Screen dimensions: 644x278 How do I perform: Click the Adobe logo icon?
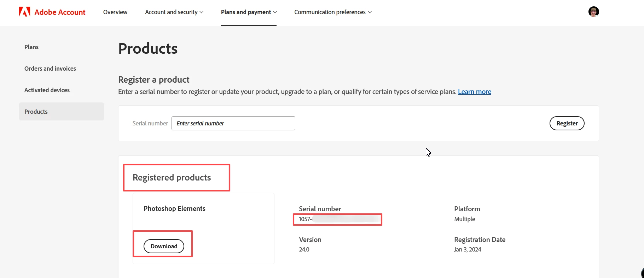[x=24, y=12]
